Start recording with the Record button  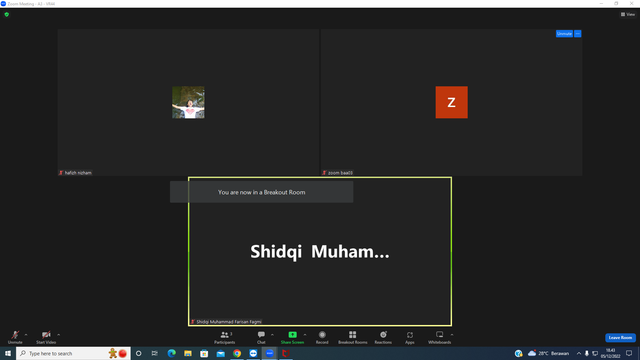pos(322,337)
